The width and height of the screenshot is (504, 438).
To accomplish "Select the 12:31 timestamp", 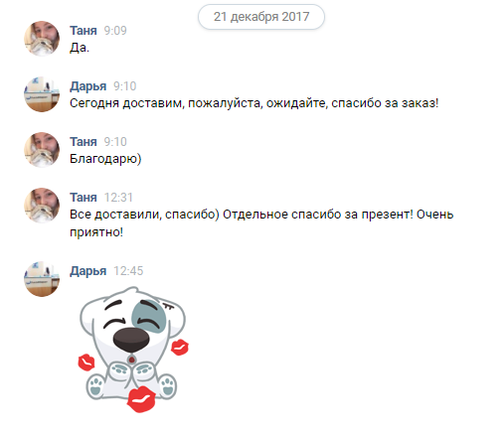I will pyautogui.click(x=118, y=198).
